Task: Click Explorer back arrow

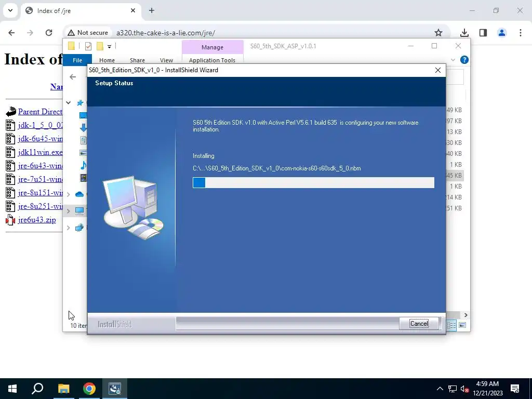Action: point(73,77)
